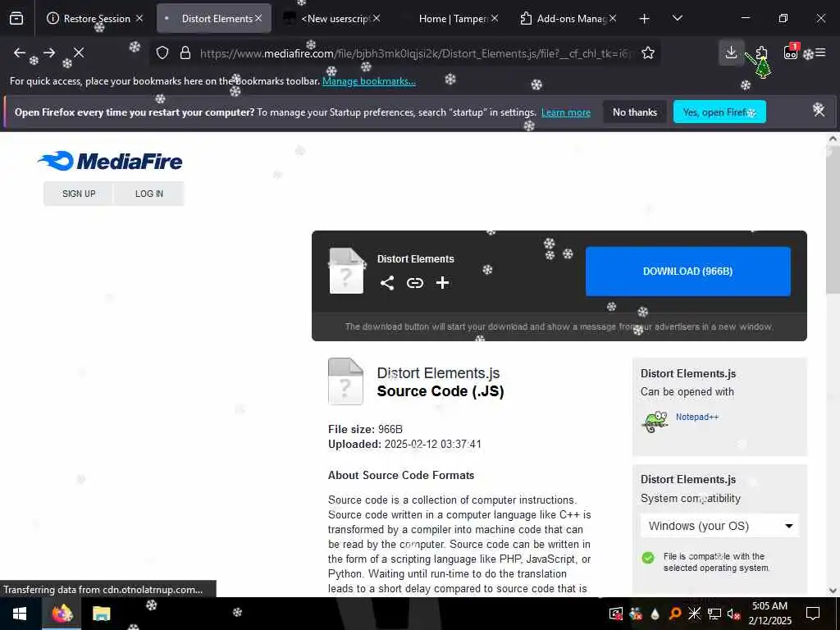Open the Firefox downloads panel
Viewport: 840px width, 630px height.
[731, 52]
